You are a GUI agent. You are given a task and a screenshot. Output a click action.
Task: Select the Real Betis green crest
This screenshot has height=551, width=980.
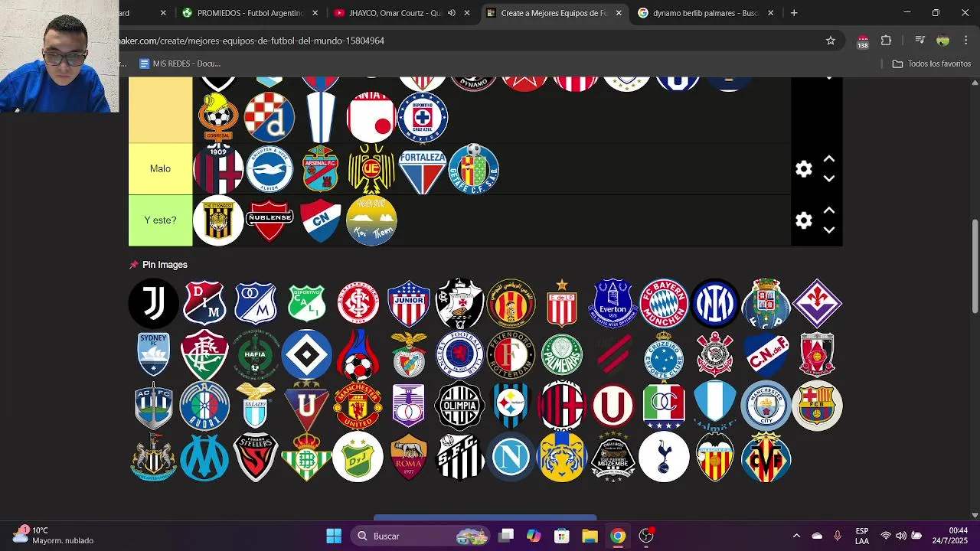coord(306,457)
